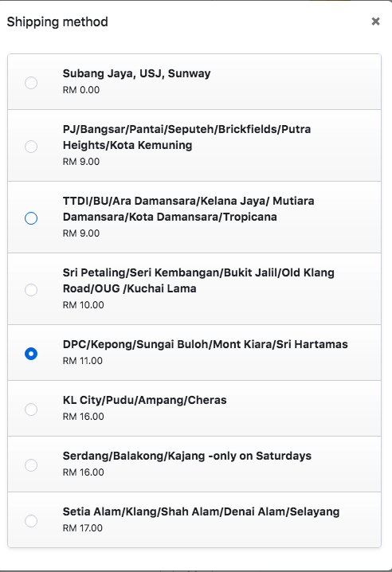This screenshot has height=572, width=392.
Task: Click the Setia Alam/Klang/Shah Alam label
Action: pyautogui.click(x=201, y=511)
